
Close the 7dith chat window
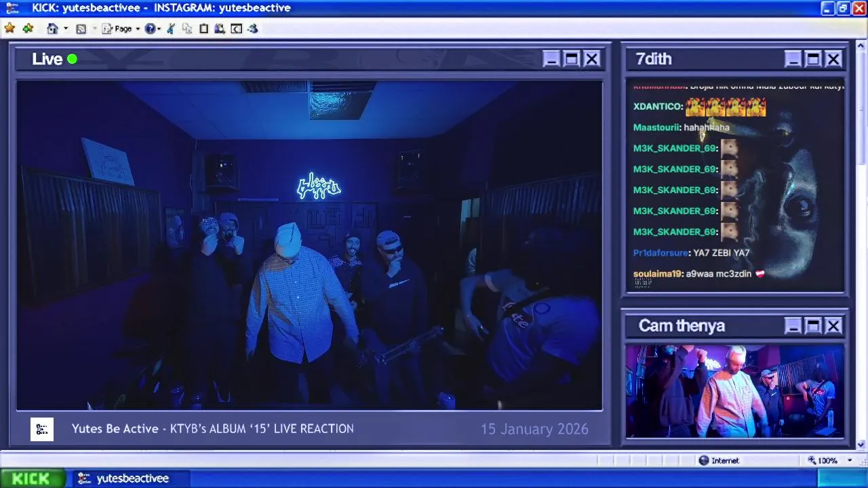point(833,59)
